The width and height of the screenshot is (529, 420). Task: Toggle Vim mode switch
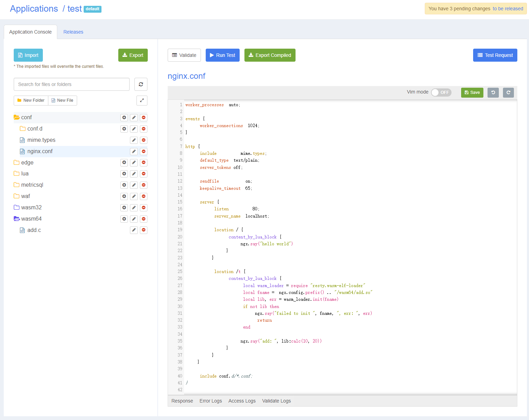441,92
